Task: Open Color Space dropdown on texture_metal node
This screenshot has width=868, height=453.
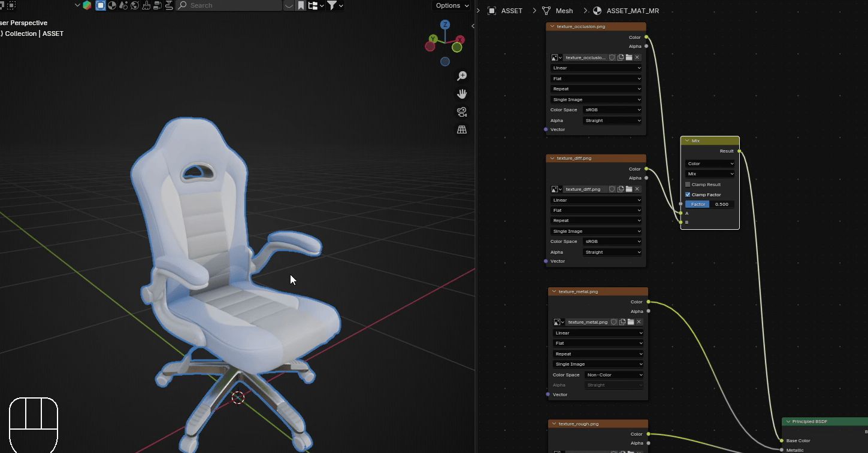Action: coord(615,375)
